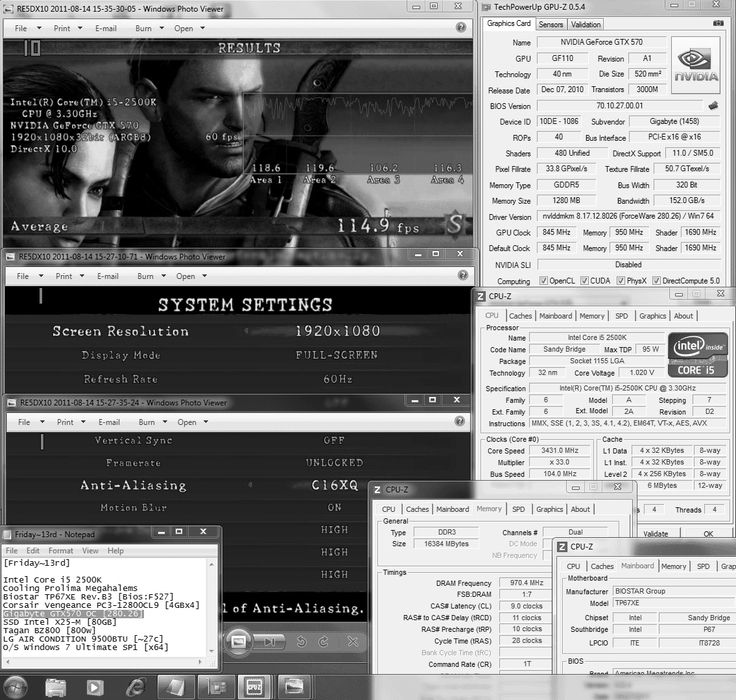The image size is (736, 700).
Task: Toggle the PhysX checkbox in GPU-Z
Action: pos(621,281)
